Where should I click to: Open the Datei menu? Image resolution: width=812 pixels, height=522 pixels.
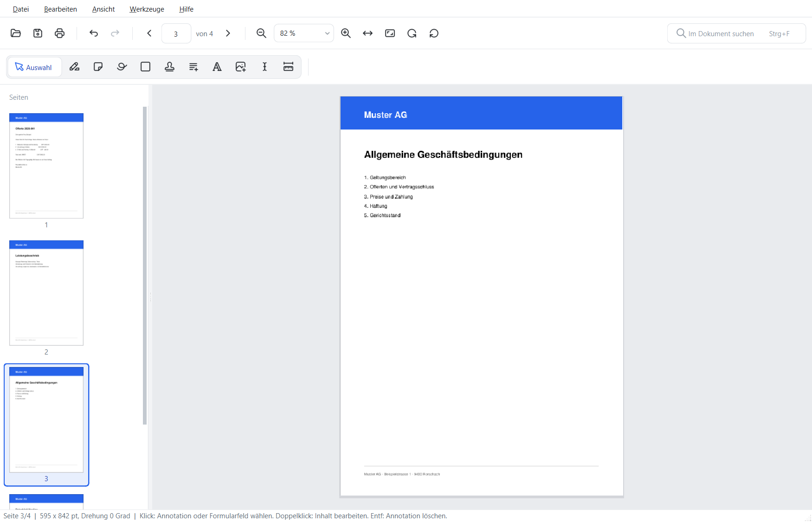[21, 9]
